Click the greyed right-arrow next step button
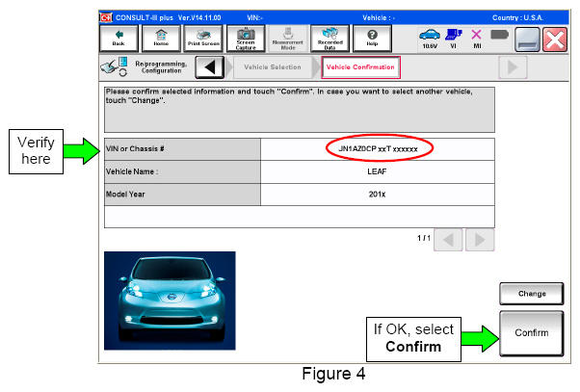The width and height of the screenshot is (580, 392). 513,67
